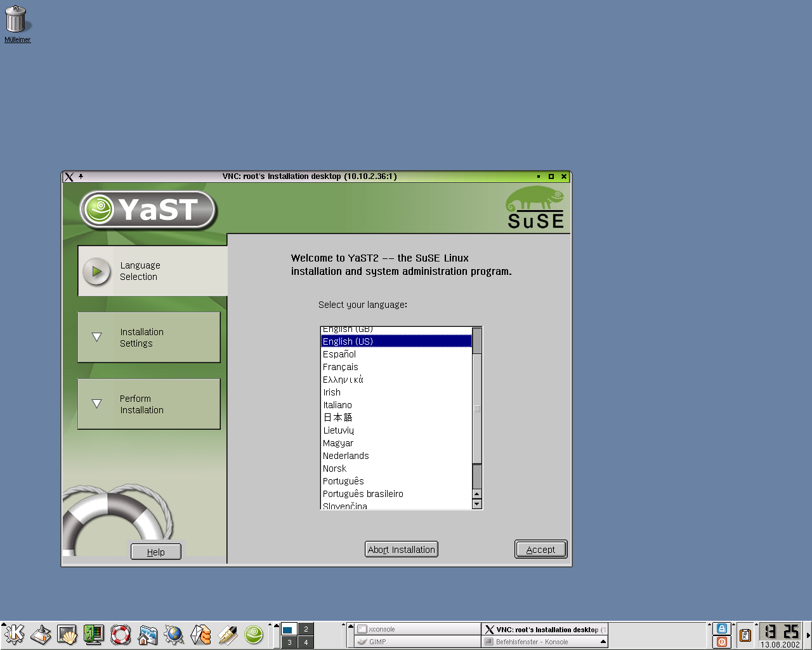Image resolution: width=812 pixels, height=650 pixels.
Task: Click the Accept button
Action: coord(540,550)
